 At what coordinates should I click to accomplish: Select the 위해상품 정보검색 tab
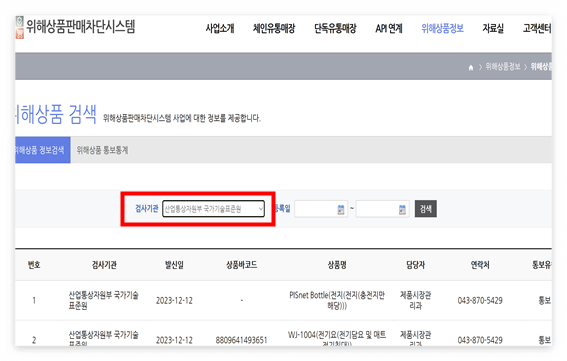[x=43, y=150]
